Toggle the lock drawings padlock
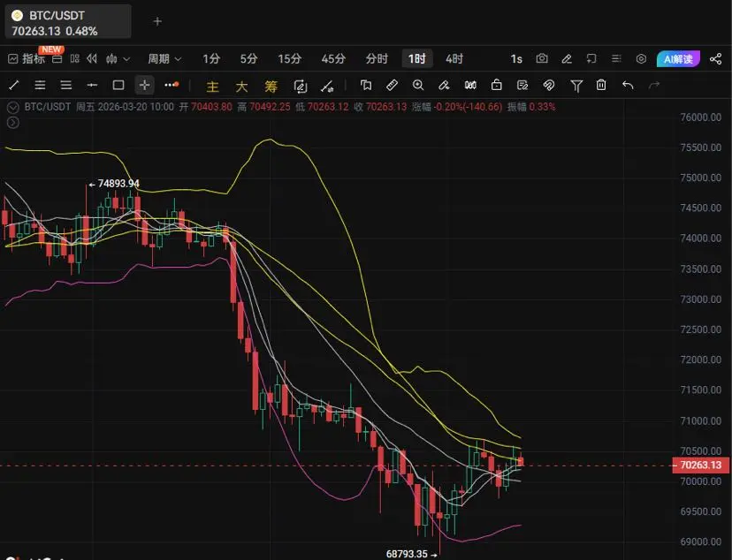This screenshot has height=560, width=732. (497, 85)
